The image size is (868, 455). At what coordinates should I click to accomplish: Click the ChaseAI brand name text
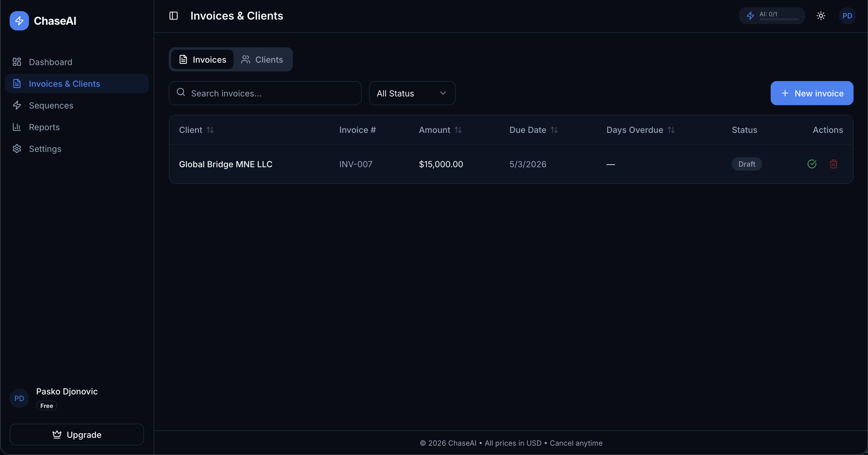pos(55,21)
